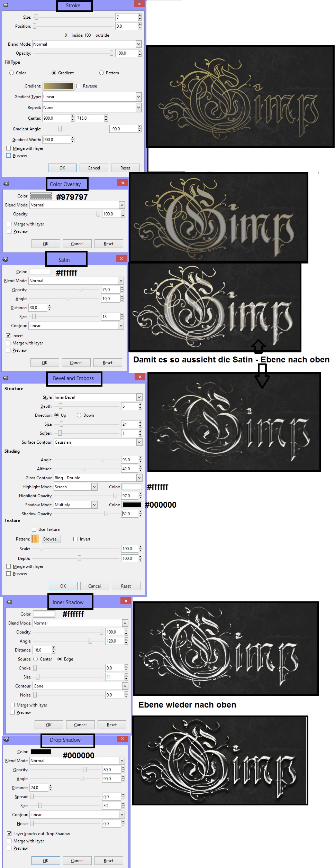Click the Inner Shadow Distance field showing 18,0

[42, 650]
